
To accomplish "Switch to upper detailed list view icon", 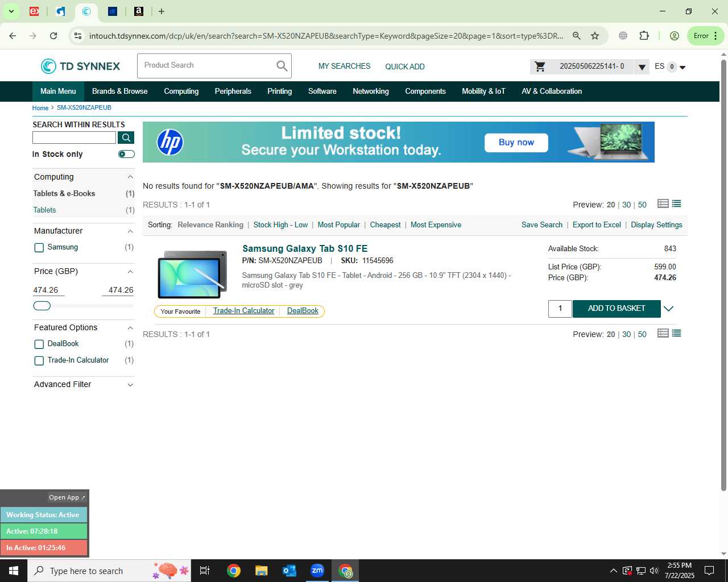I will 663,203.
